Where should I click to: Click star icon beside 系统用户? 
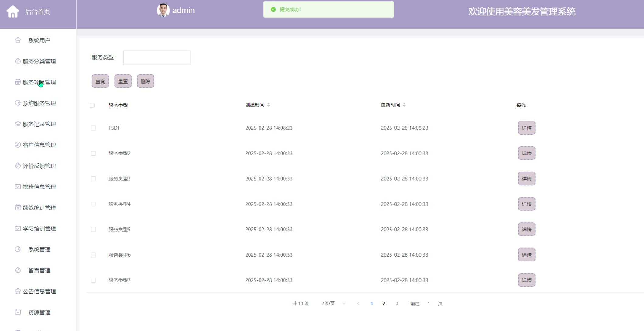[18, 40]
